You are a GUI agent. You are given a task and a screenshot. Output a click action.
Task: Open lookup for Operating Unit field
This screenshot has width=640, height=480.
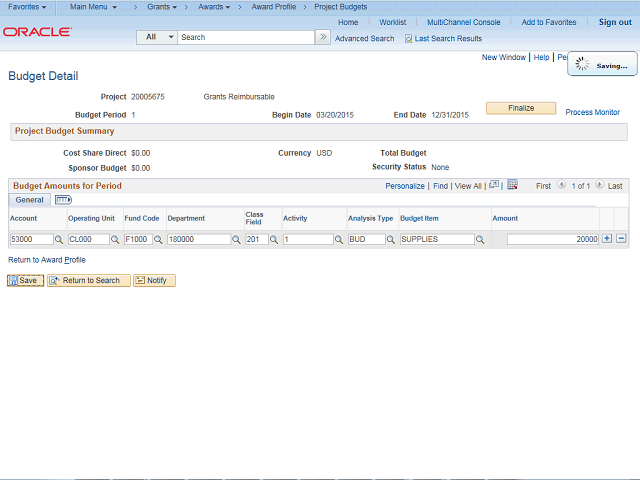(x=115, y=240)
